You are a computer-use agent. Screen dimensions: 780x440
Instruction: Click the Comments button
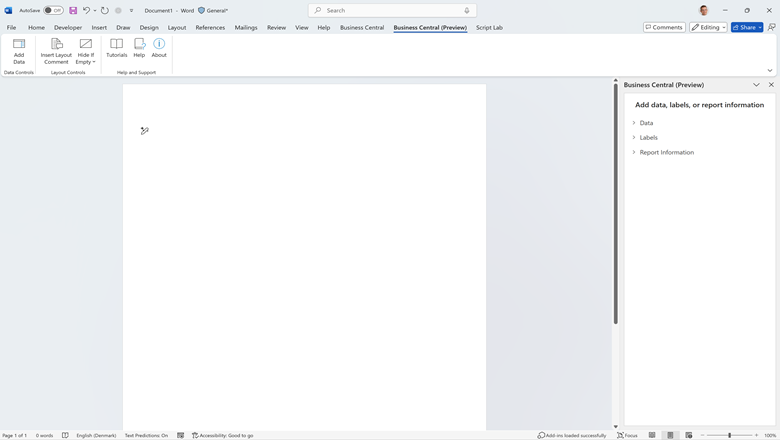point(664,27)
